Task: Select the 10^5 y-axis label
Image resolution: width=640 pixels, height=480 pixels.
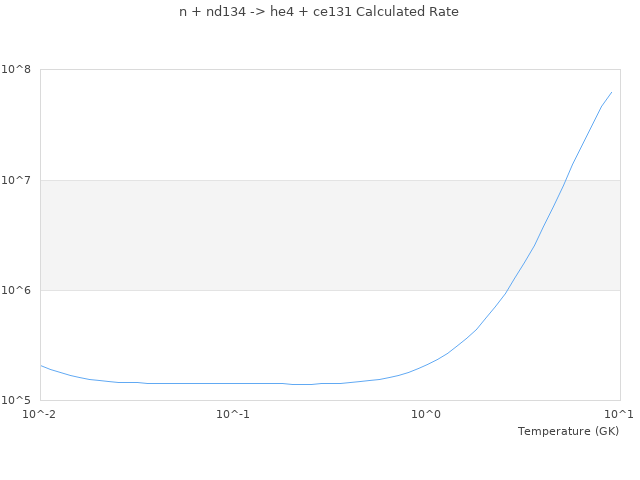Action: coord(16,401)
